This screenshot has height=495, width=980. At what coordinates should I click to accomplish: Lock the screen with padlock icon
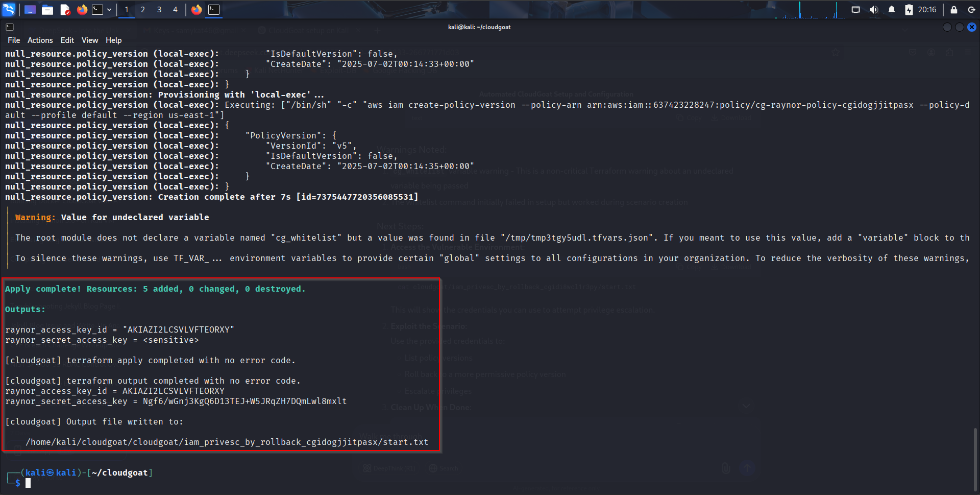(953, 10)
